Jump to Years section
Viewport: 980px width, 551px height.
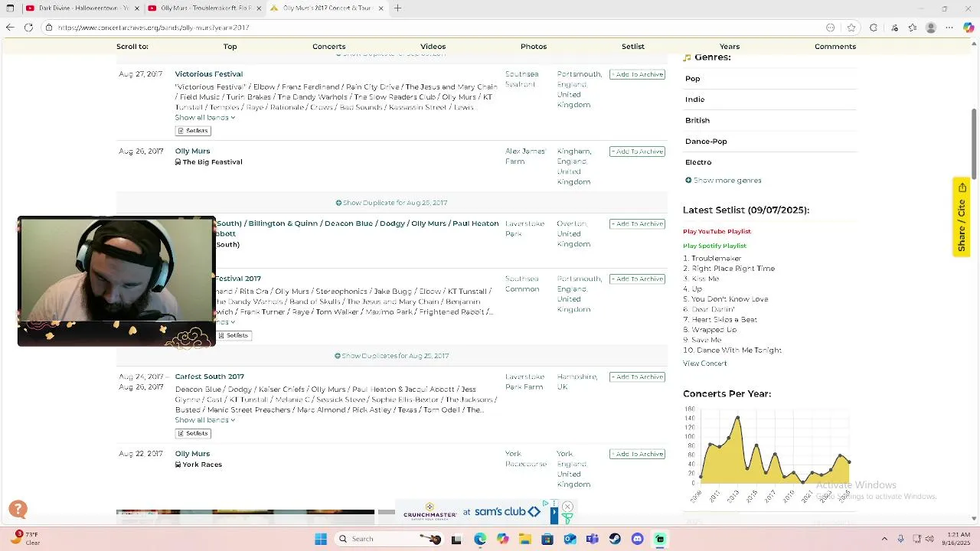729,47
